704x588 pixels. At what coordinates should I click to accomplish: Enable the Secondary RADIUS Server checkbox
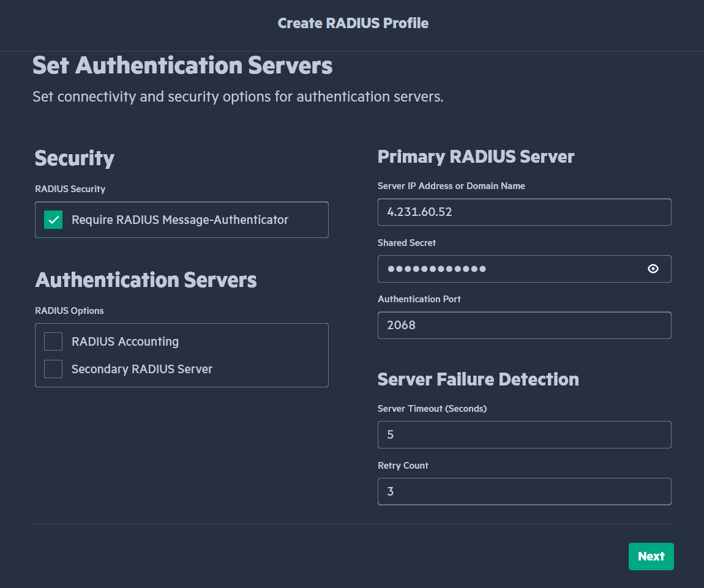point(53,369)
